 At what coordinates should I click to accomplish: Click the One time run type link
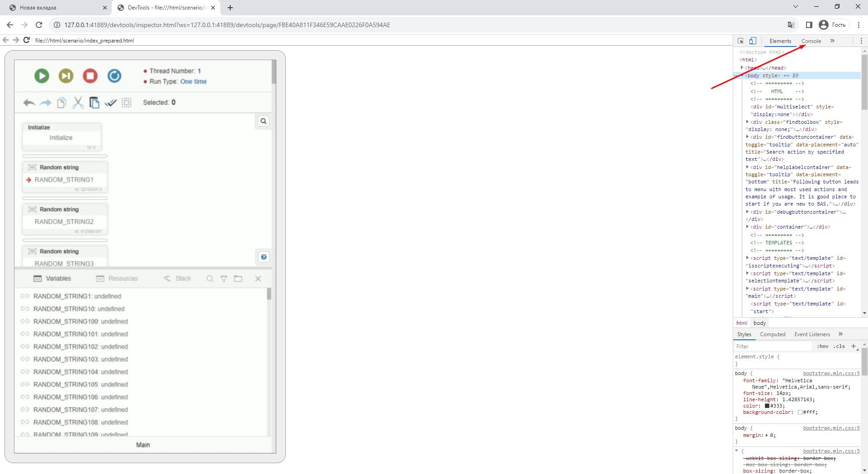(194, 82)
